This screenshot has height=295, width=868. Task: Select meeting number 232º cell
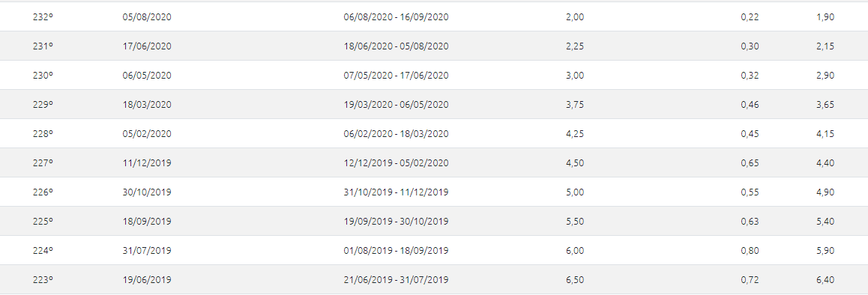tap(43, 17)
